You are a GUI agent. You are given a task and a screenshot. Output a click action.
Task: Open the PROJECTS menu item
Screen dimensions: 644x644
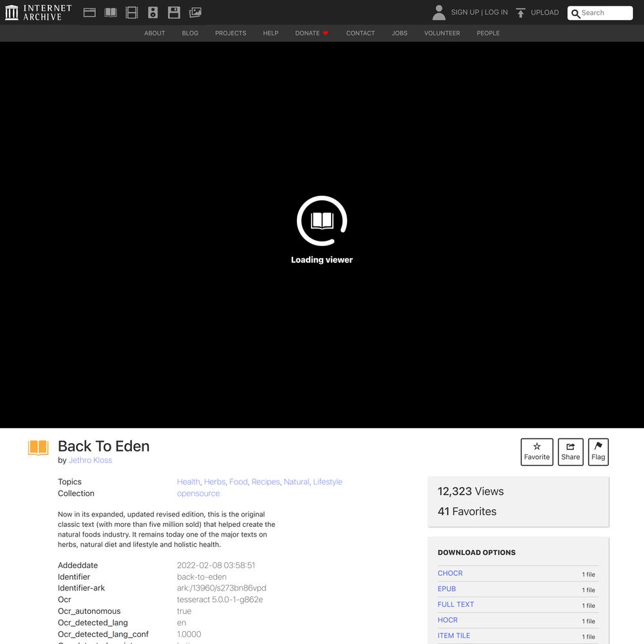231,33
